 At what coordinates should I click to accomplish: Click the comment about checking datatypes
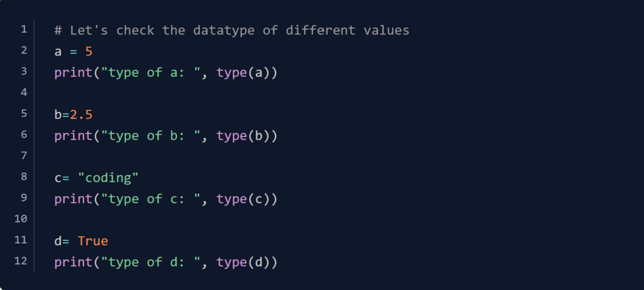(x=231, y=30)
